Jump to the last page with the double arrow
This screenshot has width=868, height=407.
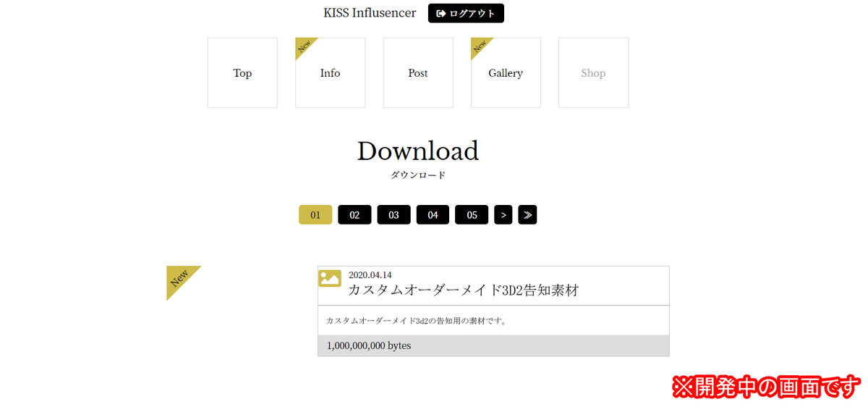pos(527,215)
